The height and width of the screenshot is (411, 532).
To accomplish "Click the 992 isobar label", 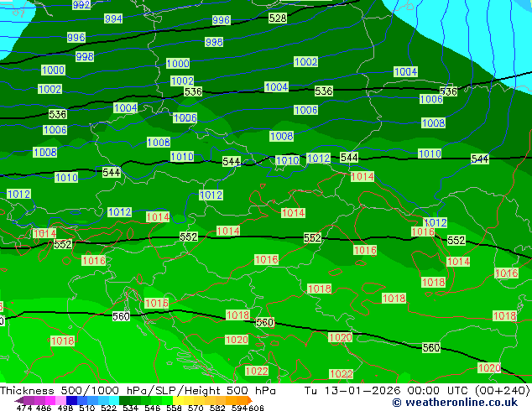I will click(81, 5).
